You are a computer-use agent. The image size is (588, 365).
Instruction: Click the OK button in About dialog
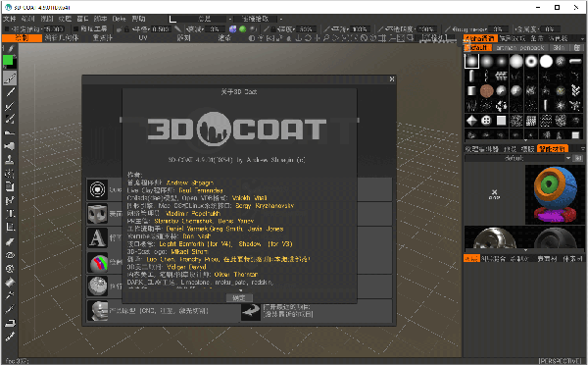tap(239, 297)
